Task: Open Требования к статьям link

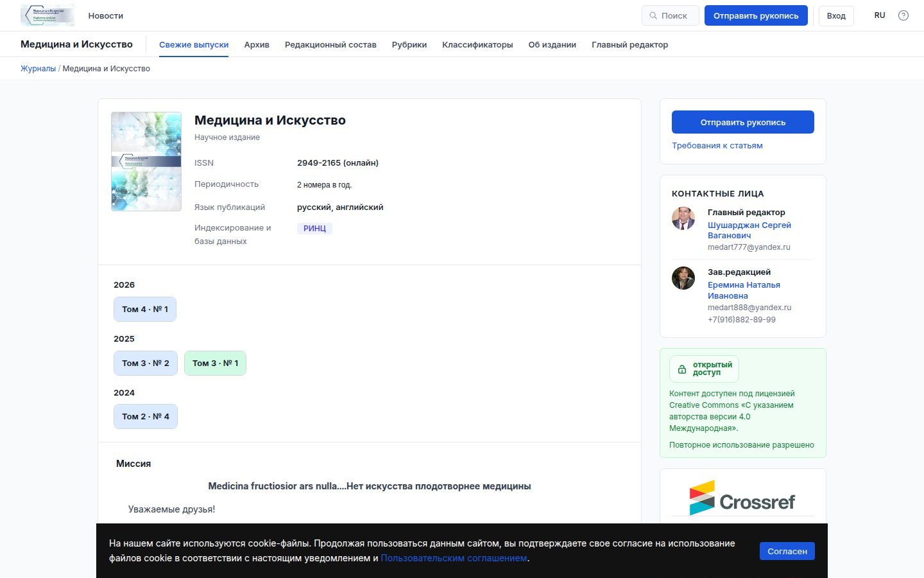Action: click(x=717, y=146)
